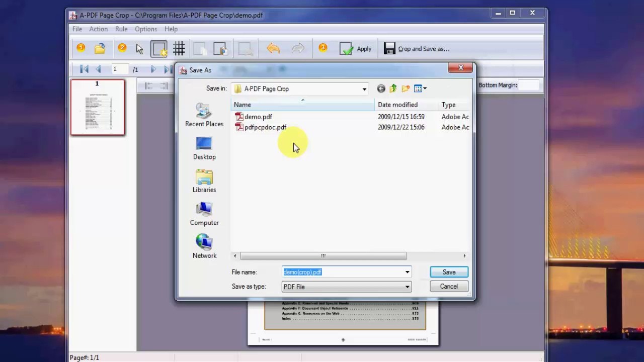Sort by Date modified column header
This screenshot has height=362, width=644.
coord(406,105)
